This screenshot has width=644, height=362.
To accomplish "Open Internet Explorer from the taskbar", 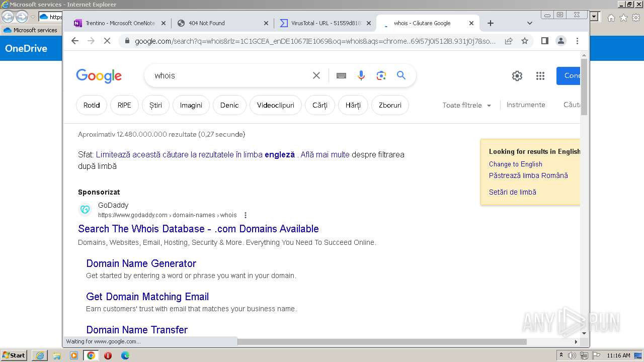I will pos(40,355).
